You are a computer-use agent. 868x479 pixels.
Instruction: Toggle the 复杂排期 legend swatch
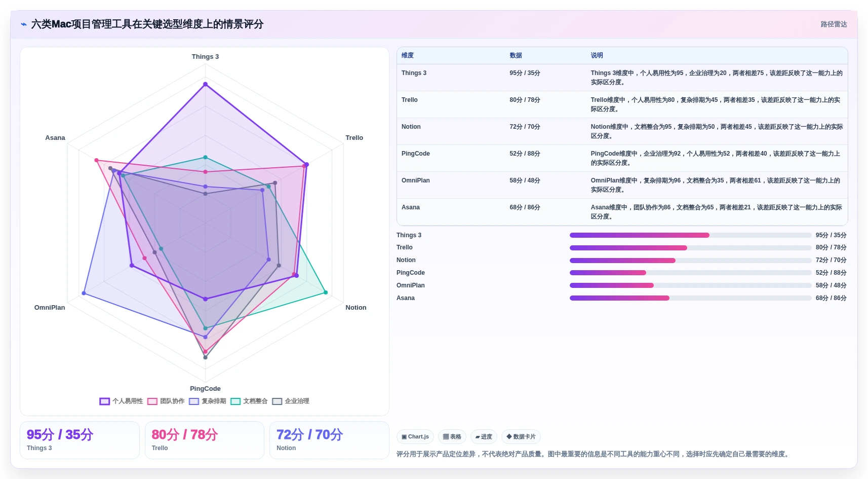[194, 401]
